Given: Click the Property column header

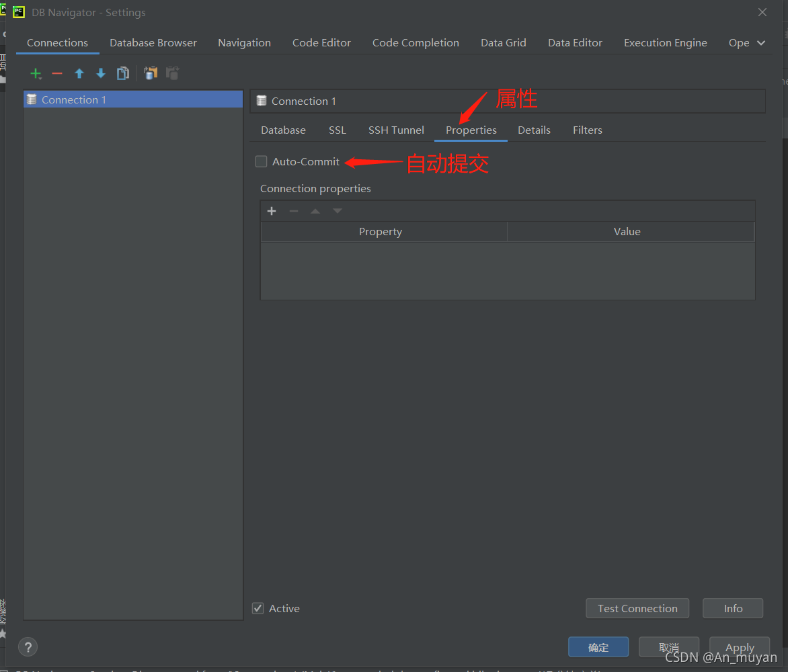Looking at the screenshot, I should (384, 232).
